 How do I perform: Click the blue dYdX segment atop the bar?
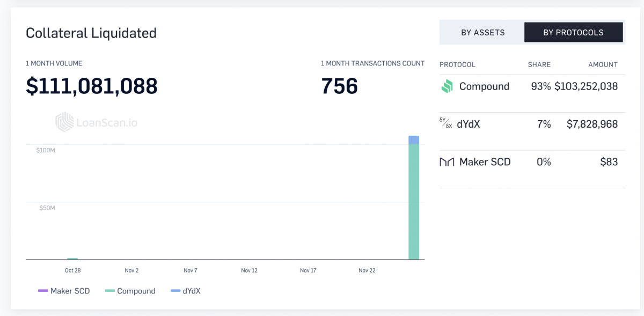414,140
